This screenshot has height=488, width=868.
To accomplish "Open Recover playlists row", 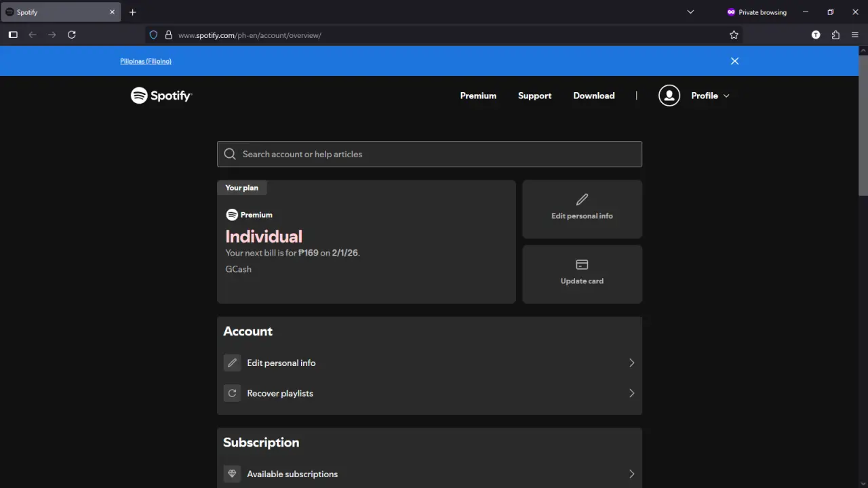I will click(x=429, y=393).
